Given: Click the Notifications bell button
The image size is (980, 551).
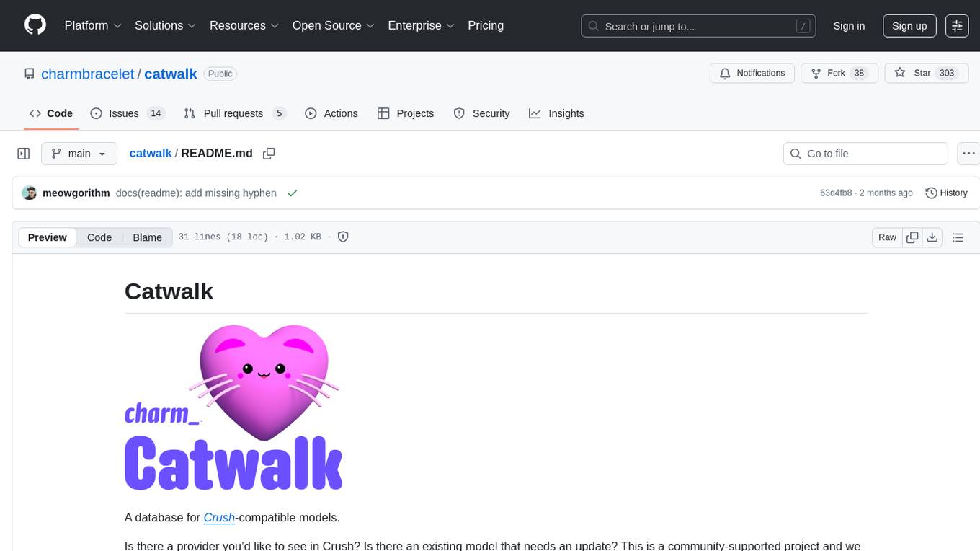Looking at the screenshot, I should [752, 73].
